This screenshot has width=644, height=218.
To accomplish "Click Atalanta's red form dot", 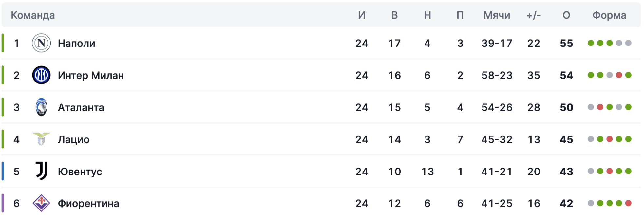I will (600, 107).
